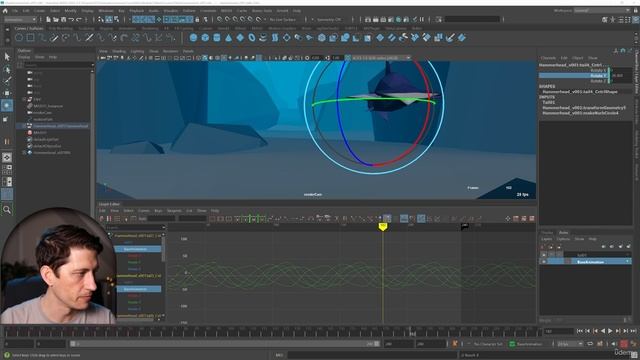Select the Rotate Y channel
The width and height of the screenshot is (640, 360).
[x=573, y=76]
